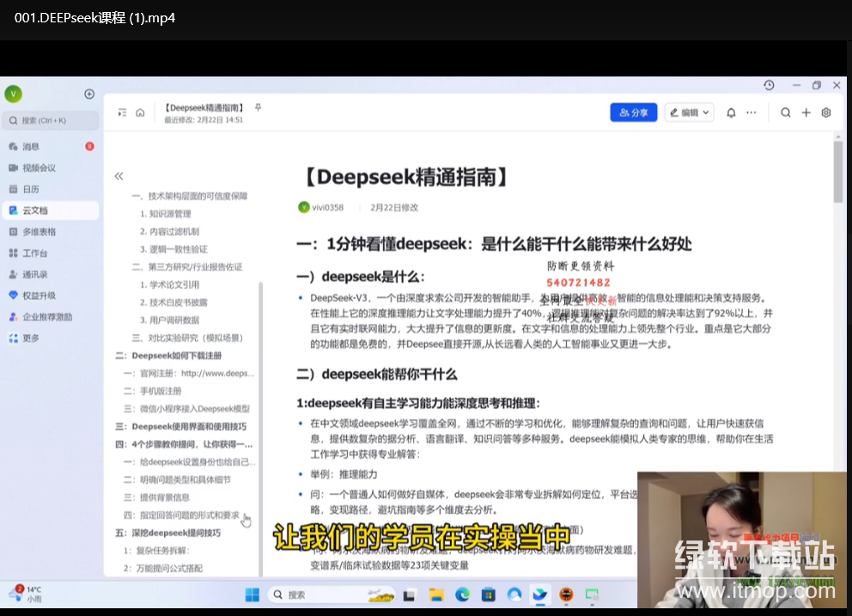Open the history clock icon in the title bar

[769, 85]
